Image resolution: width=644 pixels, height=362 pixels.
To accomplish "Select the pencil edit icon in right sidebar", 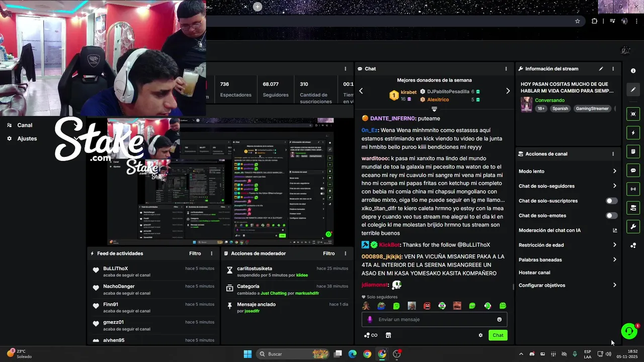I will (633, 89).
